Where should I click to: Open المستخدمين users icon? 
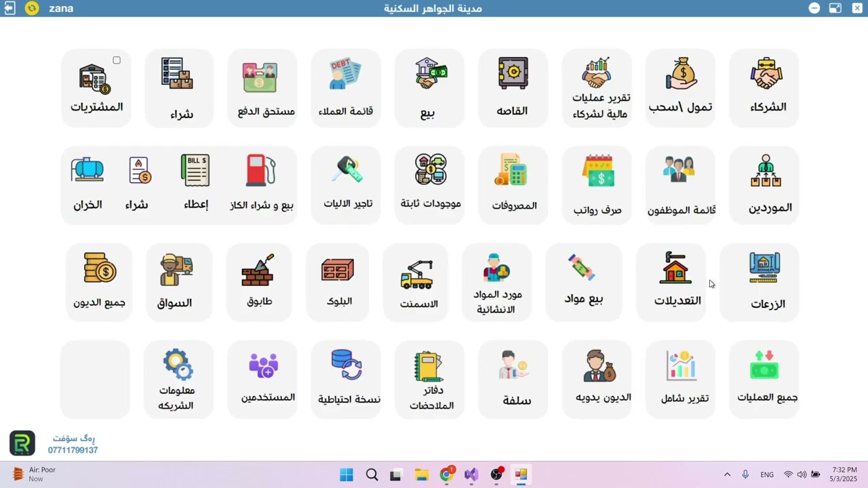(x=263, y=365)
